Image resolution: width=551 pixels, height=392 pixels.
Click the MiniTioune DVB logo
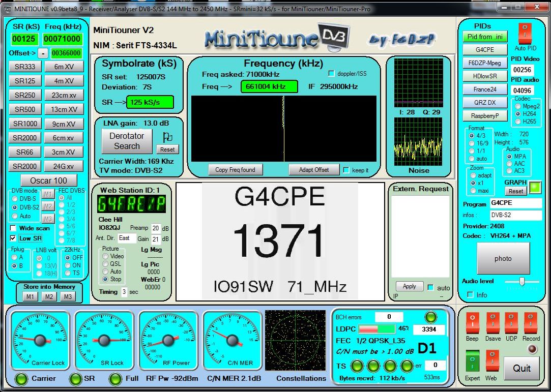tap(277, 37)
